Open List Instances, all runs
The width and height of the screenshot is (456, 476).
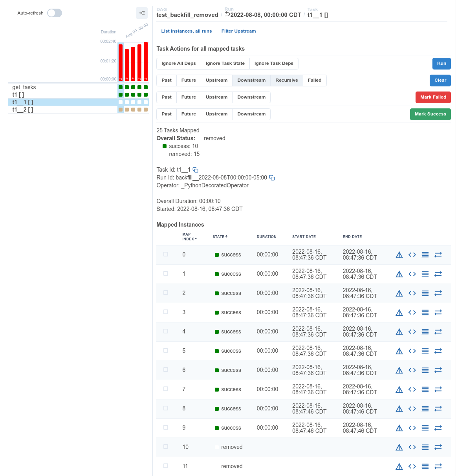click(186, 31)
